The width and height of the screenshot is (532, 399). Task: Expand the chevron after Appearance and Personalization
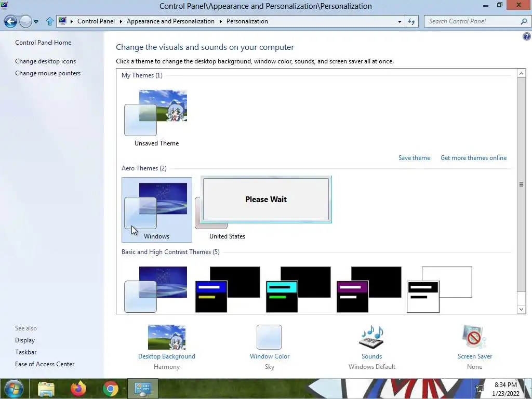click(220, 21)
